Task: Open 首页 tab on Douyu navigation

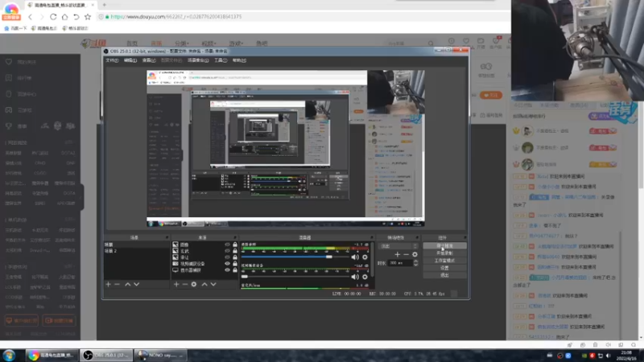Action: 132,43
